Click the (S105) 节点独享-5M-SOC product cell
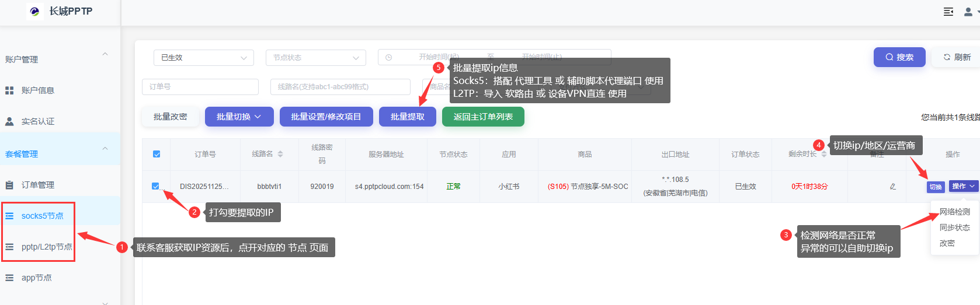This screenshot has width=980, height=305. (x=588, y=187)
